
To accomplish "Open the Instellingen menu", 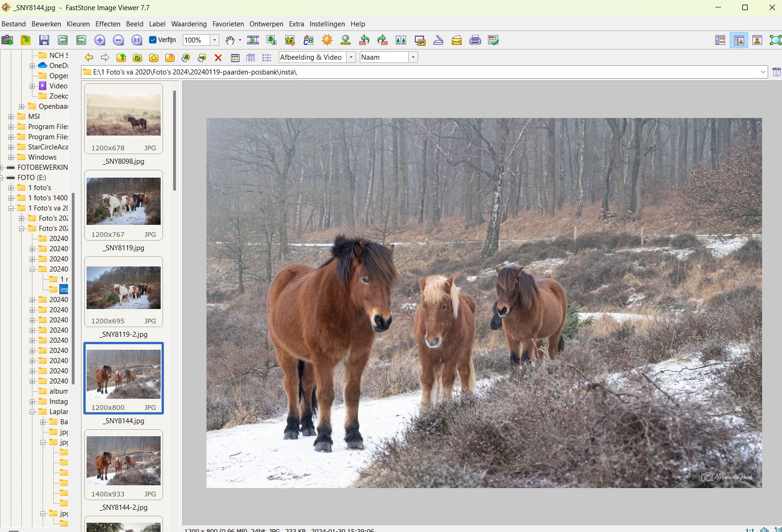I will tap(327, 24).
